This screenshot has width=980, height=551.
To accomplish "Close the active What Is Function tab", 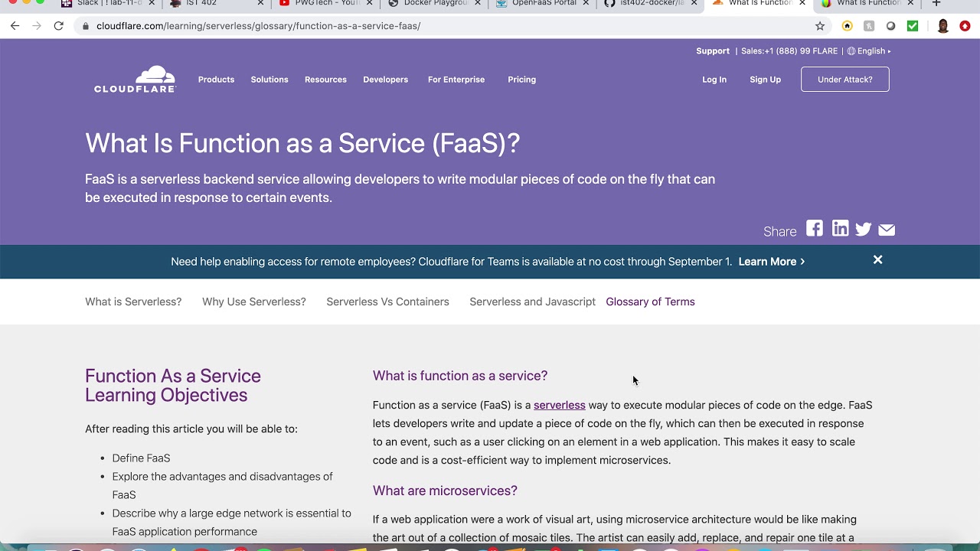I will pos(802,3).
